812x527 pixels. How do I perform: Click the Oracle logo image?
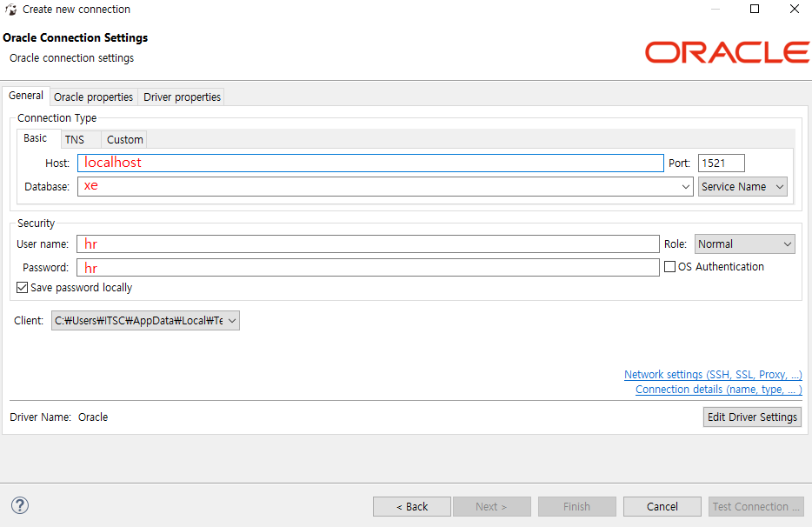point(727,52)
